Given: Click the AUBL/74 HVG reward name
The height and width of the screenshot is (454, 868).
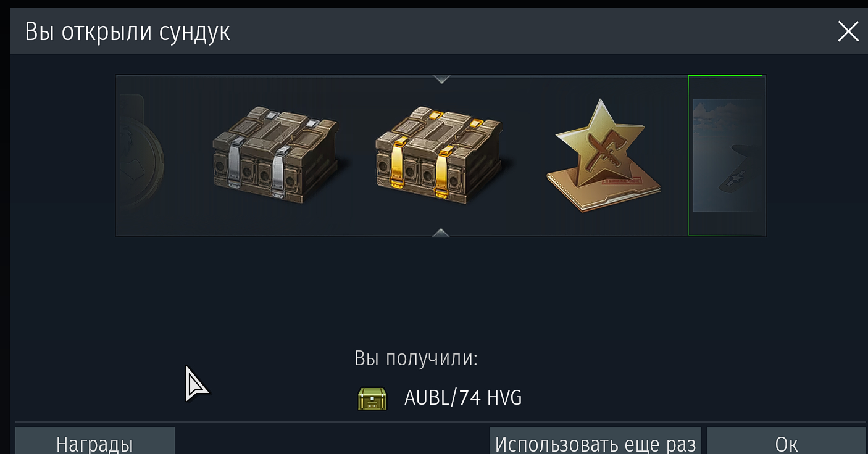Looking at the screenshot, I should (463, 398).
